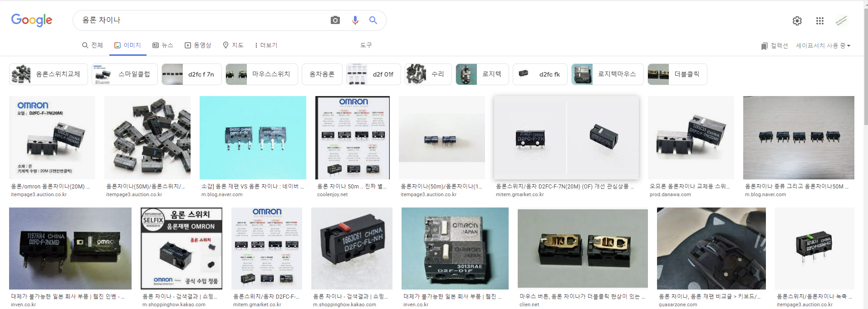Open the Google apps grid
This screenshot has width=868, height=309.
tap(819, 20)
